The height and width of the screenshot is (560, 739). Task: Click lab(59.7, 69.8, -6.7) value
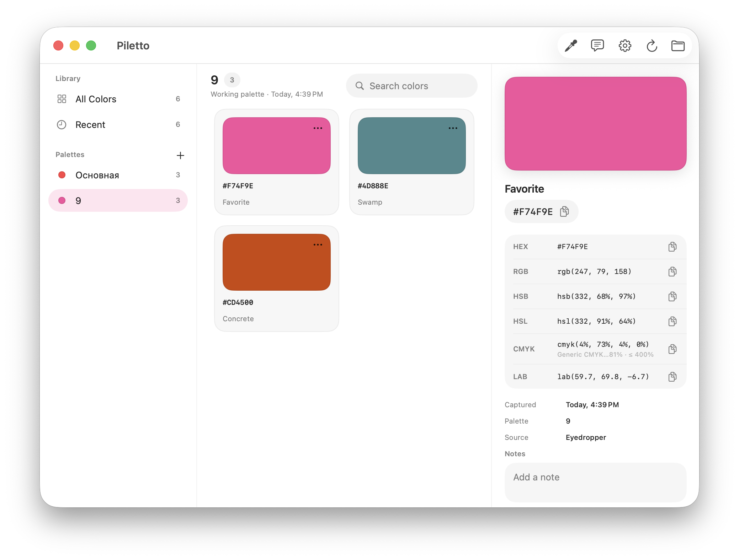[x=603, y=377]
